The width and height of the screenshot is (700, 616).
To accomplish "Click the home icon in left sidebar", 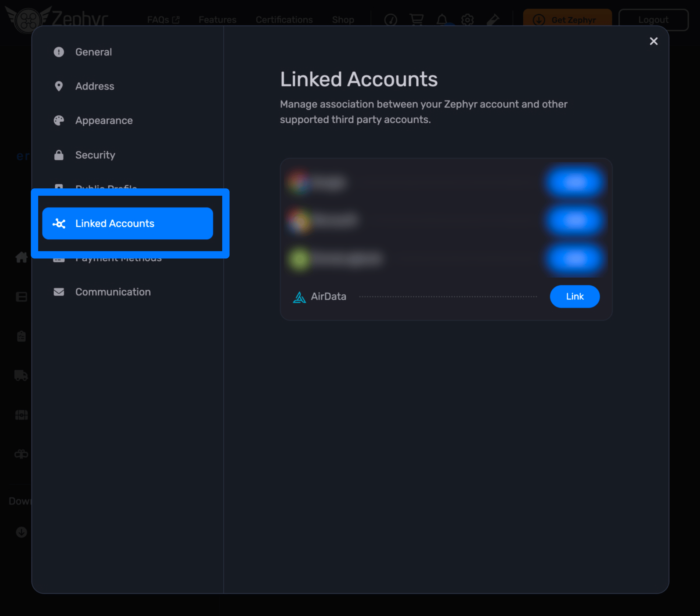I will click(x=21, y=257).
